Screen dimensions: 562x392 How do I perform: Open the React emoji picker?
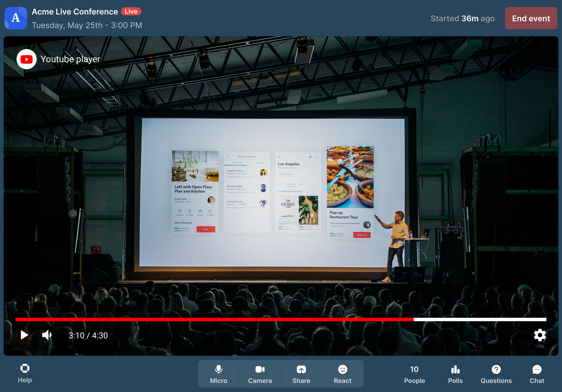tap(343, 374)
